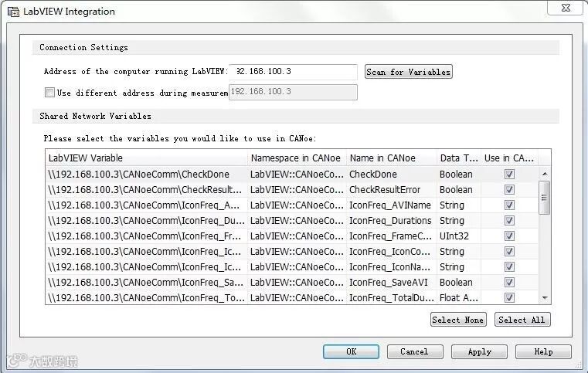
Task: Toggle the checkbox for IconFreq_IconNa... row
Action: pyautogui.click(x=509, y=266)
